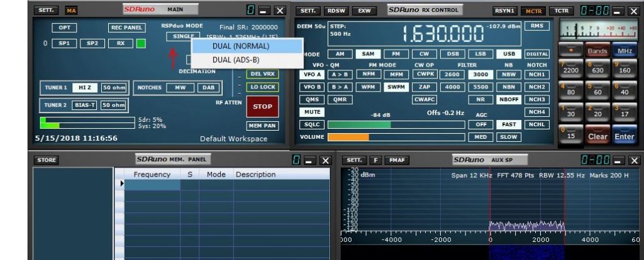Image resolution: width=644 pixels, height=260 pixels.
Task: Open the EXW window
Action: pyautogui.click(x=364, y=11)
